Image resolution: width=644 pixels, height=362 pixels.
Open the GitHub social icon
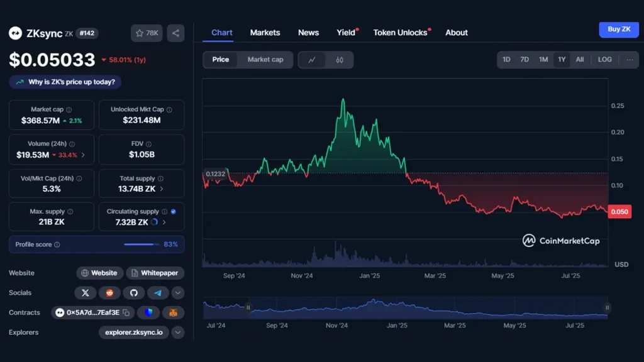pyautogui.click(x=134, y=293)
